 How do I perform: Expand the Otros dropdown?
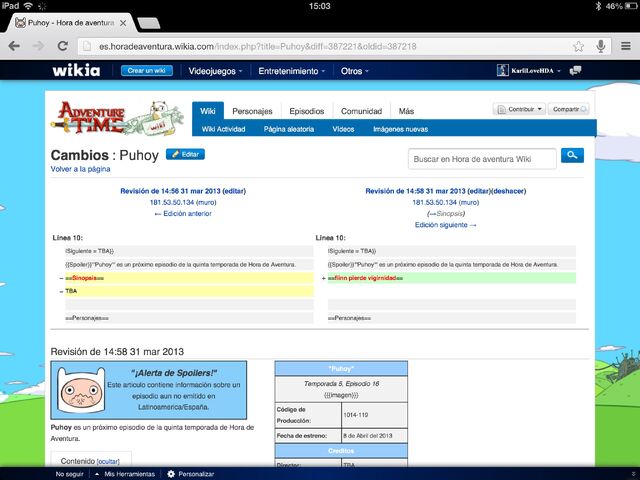(354, 71)
